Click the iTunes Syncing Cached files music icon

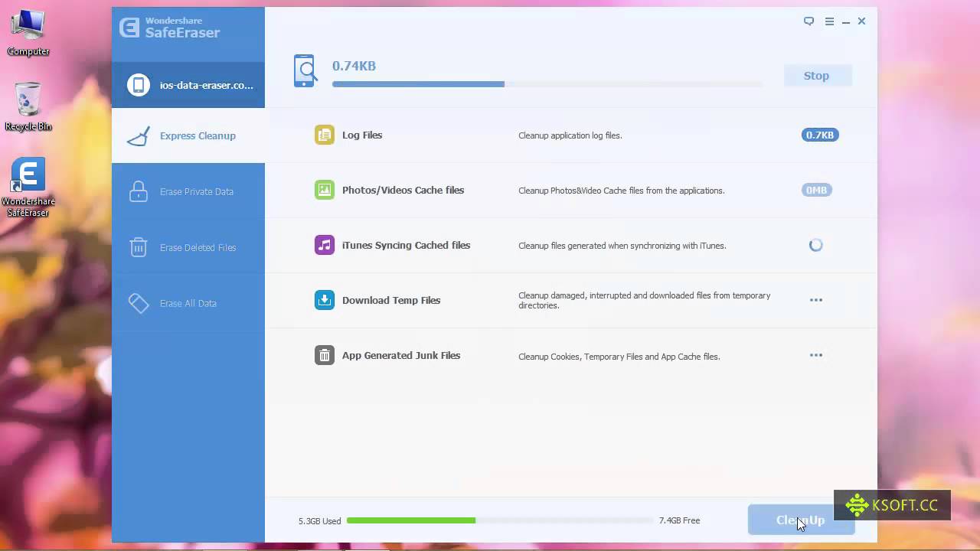(325, 245)
